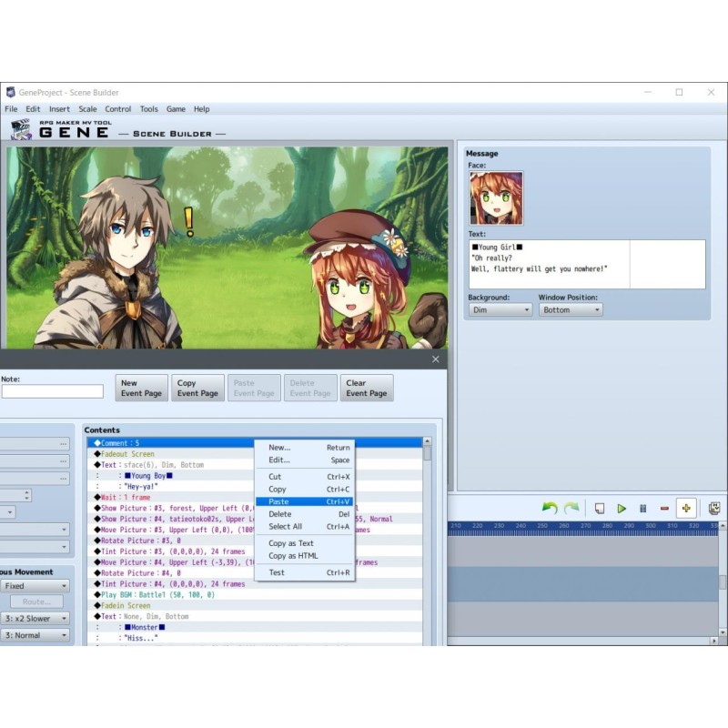The height and width of the screenshot is (728, 728).
Task: Click the New Event Page button
Action: (142, 388)
